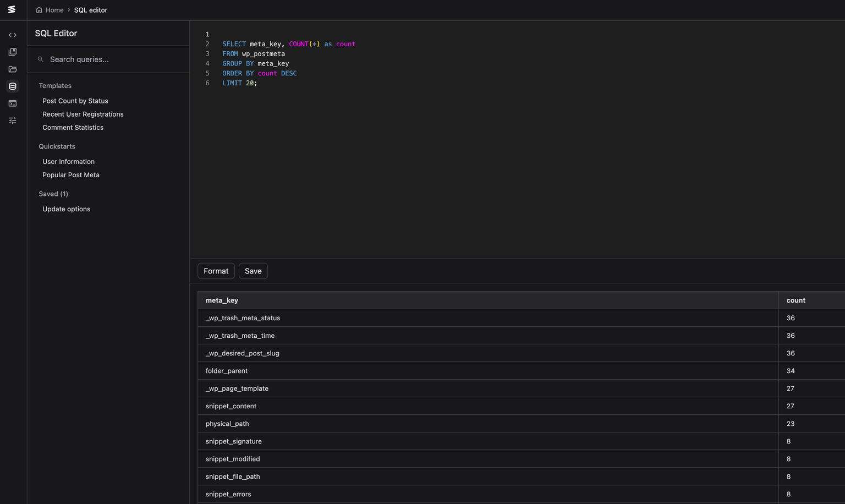Open the library icon in sidebar
The image size is (845, 504).
[x=13, y=52]
